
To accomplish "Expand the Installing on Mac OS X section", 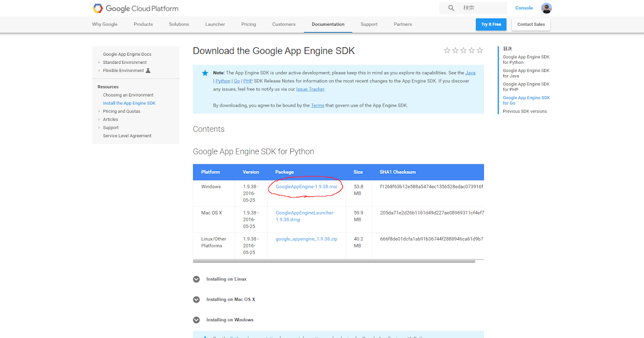I will click(196, 299).
